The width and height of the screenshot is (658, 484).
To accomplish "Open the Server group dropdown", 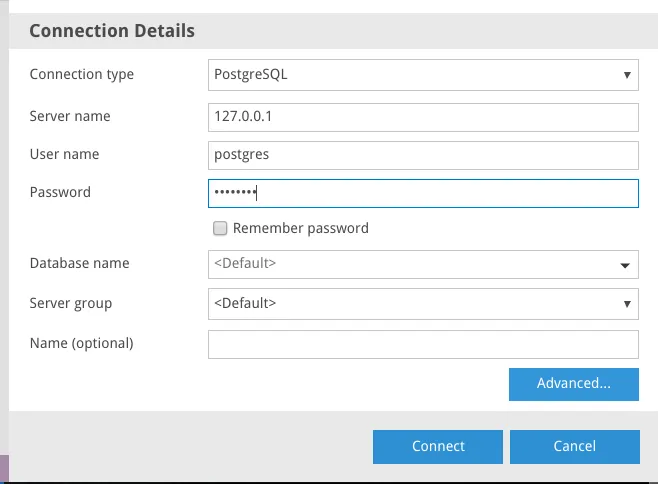I will point(423,303).
